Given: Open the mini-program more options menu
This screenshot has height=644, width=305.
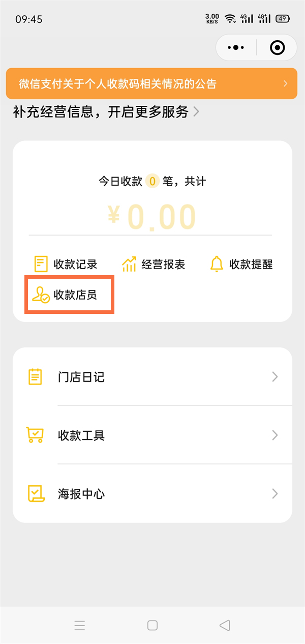Looking at the screenshot, I should coord(235,47).
